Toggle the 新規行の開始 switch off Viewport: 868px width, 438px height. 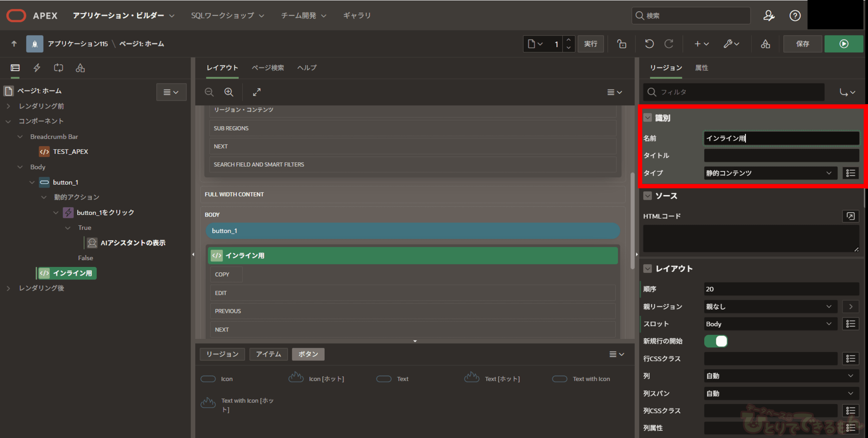point(715,341)
